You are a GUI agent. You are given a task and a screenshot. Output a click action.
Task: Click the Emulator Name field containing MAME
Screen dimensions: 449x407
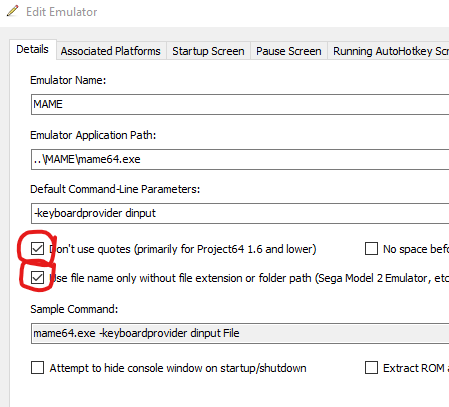tap(240, 104)
